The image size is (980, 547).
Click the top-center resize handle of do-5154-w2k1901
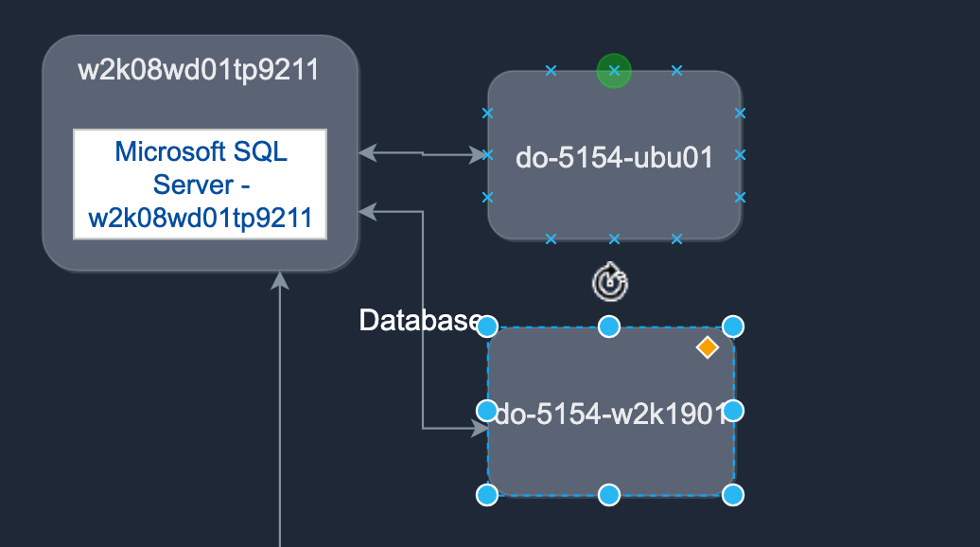(x=609, y=326)
